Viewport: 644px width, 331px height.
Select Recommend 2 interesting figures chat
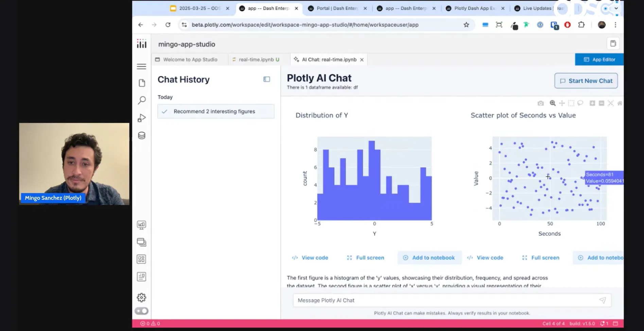pos(216,111)
